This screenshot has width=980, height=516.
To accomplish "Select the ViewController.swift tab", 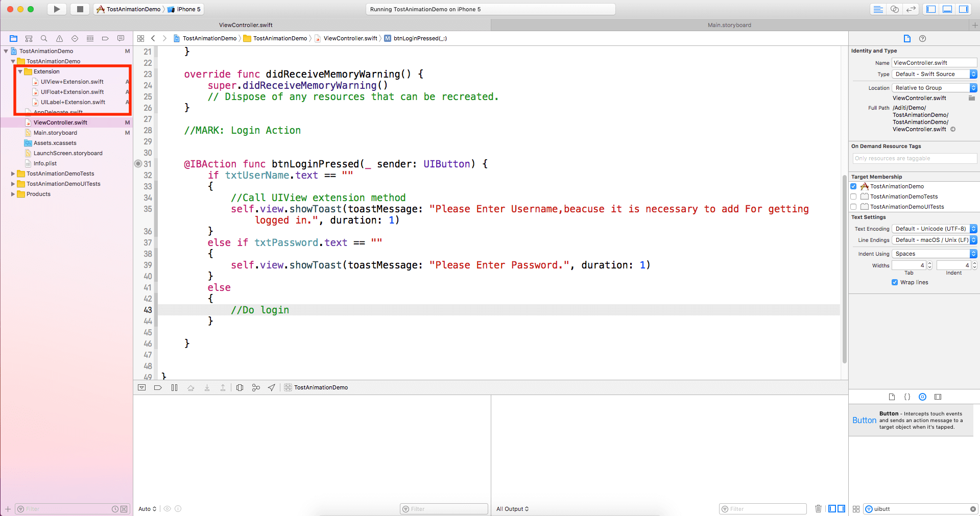I will coord(246,25).
